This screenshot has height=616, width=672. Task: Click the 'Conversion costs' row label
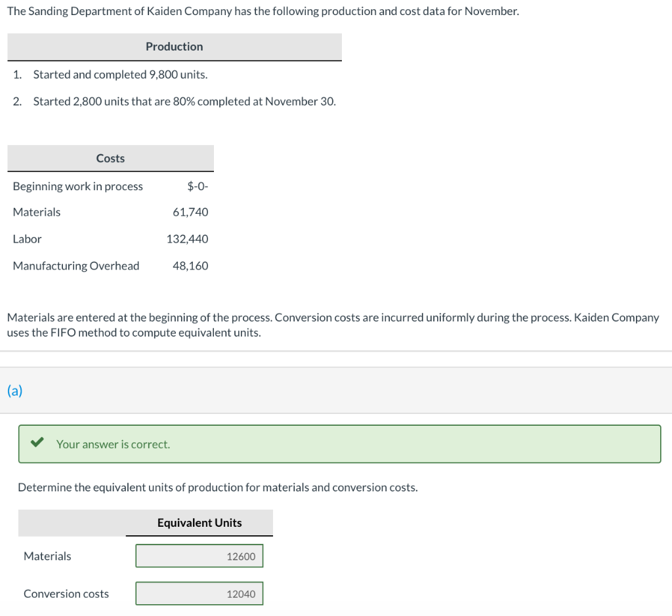66,594
